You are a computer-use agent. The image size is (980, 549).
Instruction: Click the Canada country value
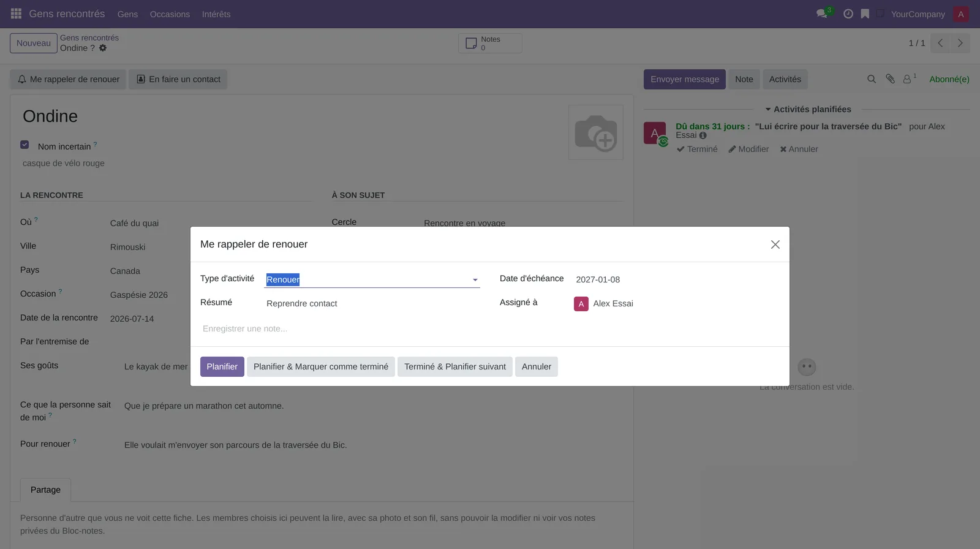[125, 271]
